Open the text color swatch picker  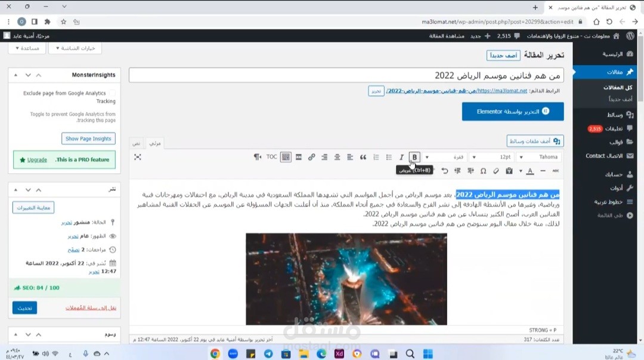[x=530, y=171]
